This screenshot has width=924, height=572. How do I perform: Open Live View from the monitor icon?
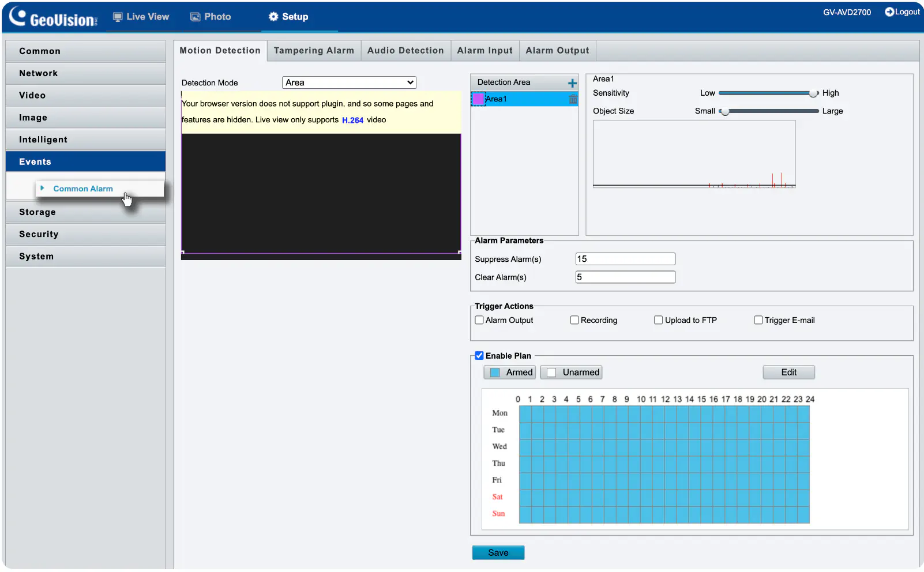point(118,17)
